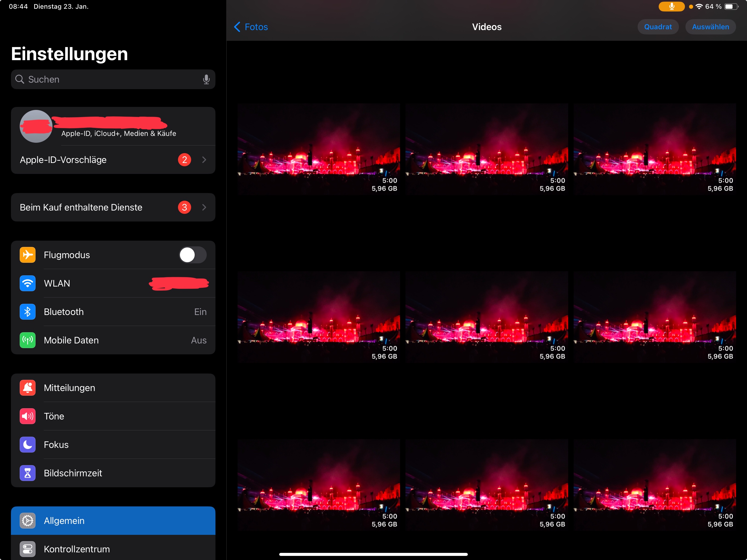Screen dimensions: 747x560
Task: Go back to Fotos with chevron
Action: click(237, 27)
